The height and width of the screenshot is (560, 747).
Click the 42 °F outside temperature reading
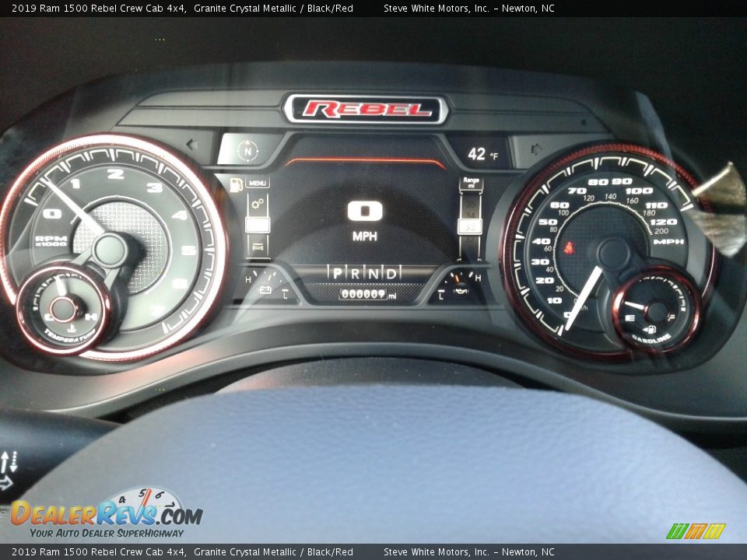pos(482,154)
